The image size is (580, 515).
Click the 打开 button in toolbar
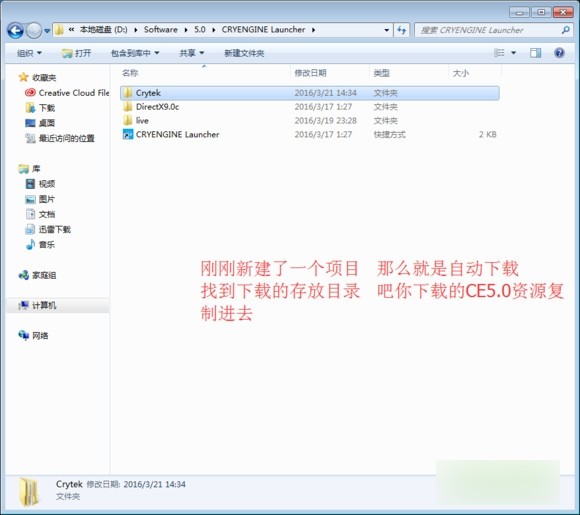click(x=77, y=53)
